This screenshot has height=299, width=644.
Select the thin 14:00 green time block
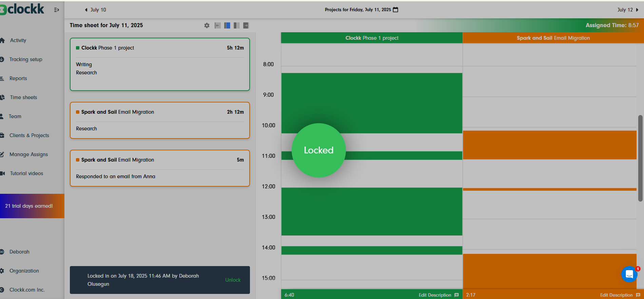(372, 250)
